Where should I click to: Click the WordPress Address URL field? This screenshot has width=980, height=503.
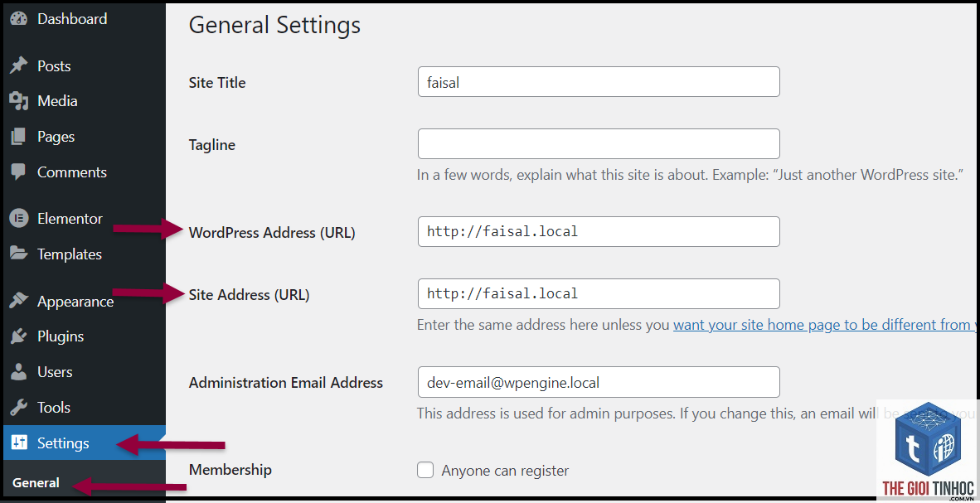[x=599, y=231]
